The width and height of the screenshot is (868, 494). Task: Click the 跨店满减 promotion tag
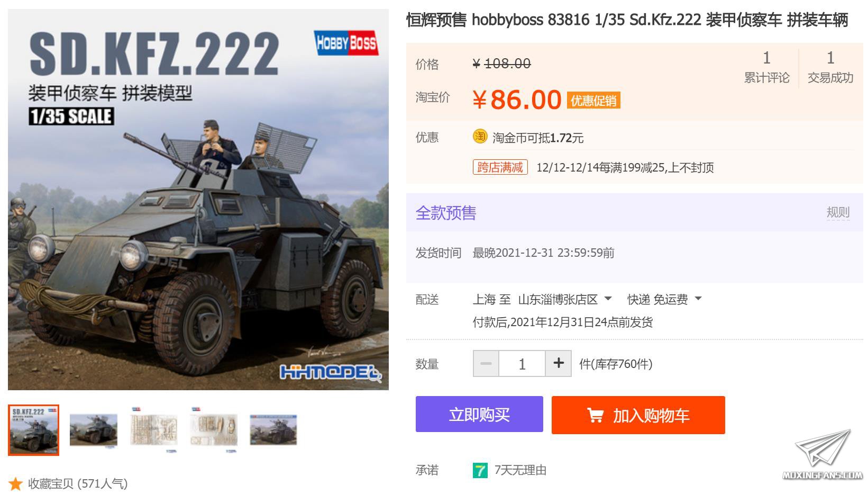500,167
